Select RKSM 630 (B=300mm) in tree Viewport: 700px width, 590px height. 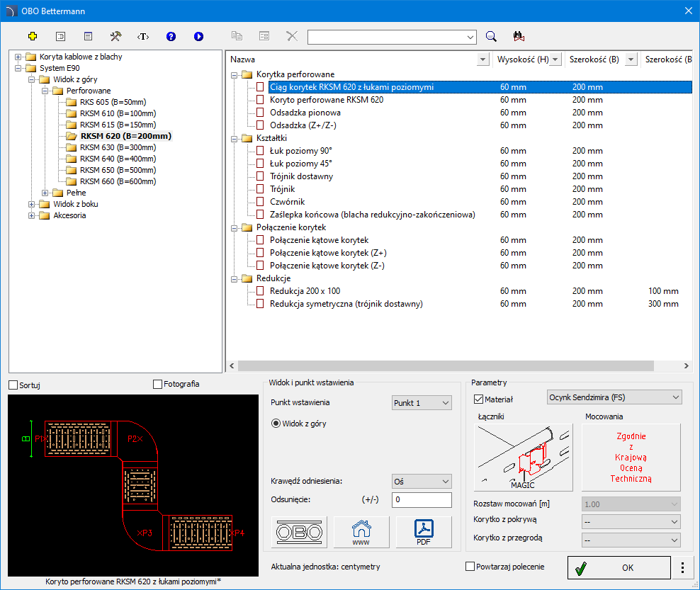click(x=118, y=147)
